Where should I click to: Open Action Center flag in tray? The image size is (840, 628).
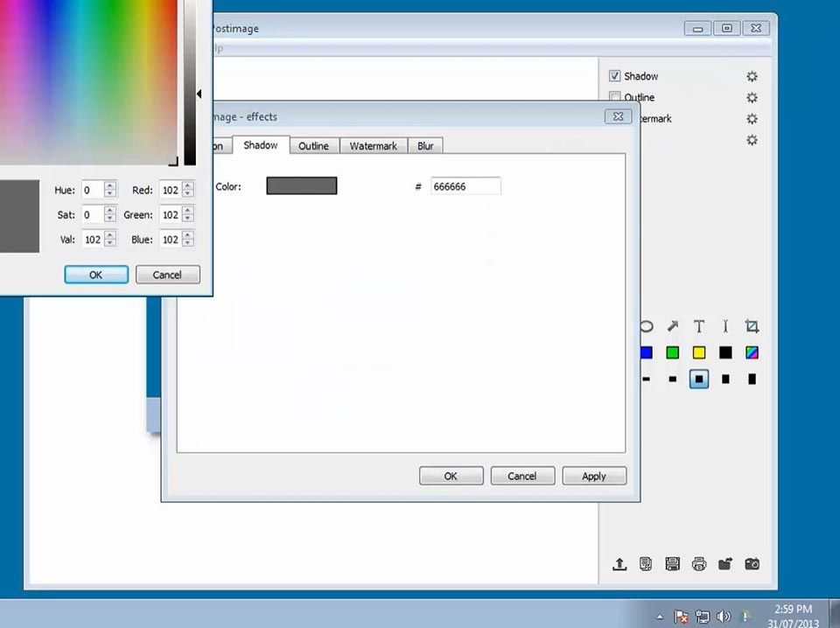point(681,617)
